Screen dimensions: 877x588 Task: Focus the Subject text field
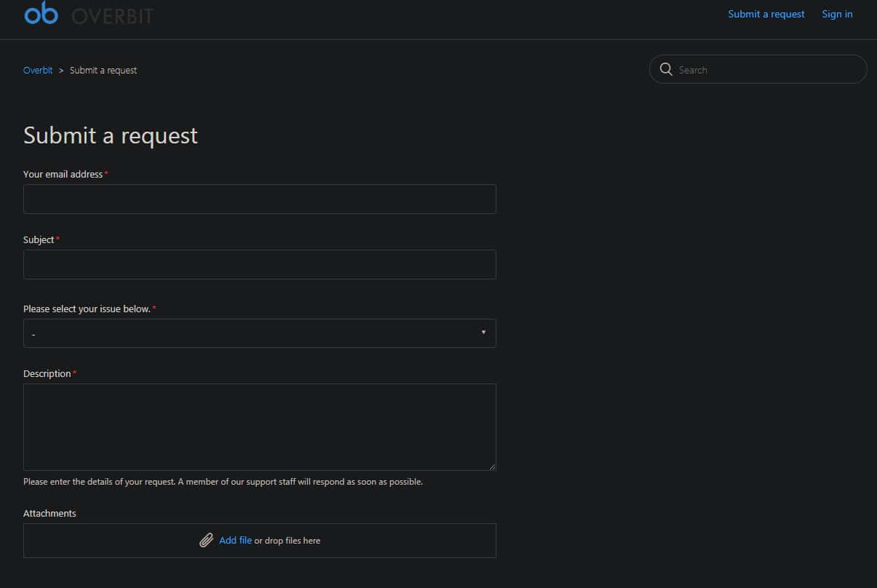pos(259,264)
